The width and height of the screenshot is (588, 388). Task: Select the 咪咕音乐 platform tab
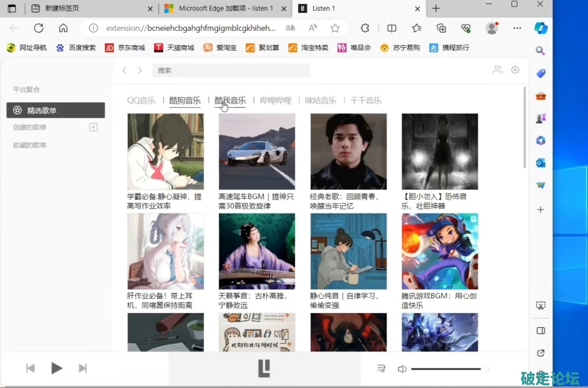[x=321, y=100]
